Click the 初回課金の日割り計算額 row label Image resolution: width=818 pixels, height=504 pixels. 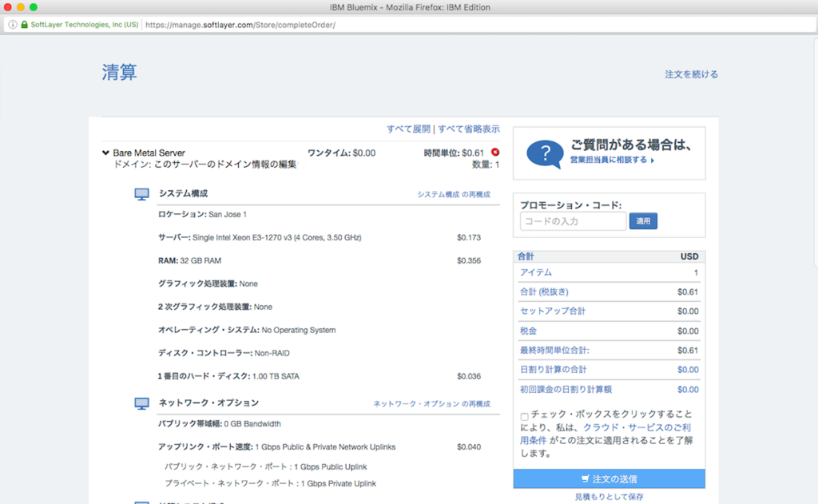pos(566,389)
